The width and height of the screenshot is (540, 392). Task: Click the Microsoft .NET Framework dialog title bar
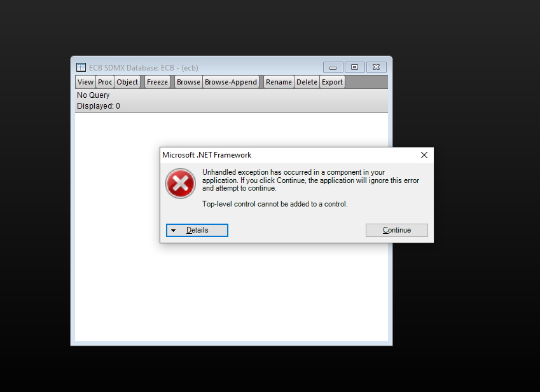pos(289,155)
